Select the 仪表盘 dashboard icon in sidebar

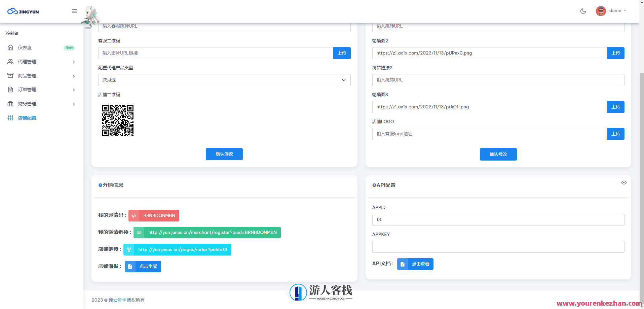[x=10, y=47]
